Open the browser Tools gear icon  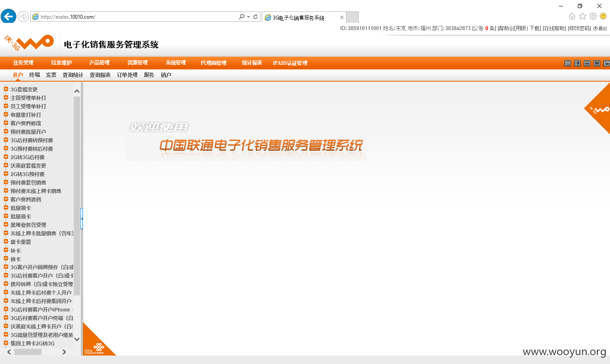tap(593, 16)
